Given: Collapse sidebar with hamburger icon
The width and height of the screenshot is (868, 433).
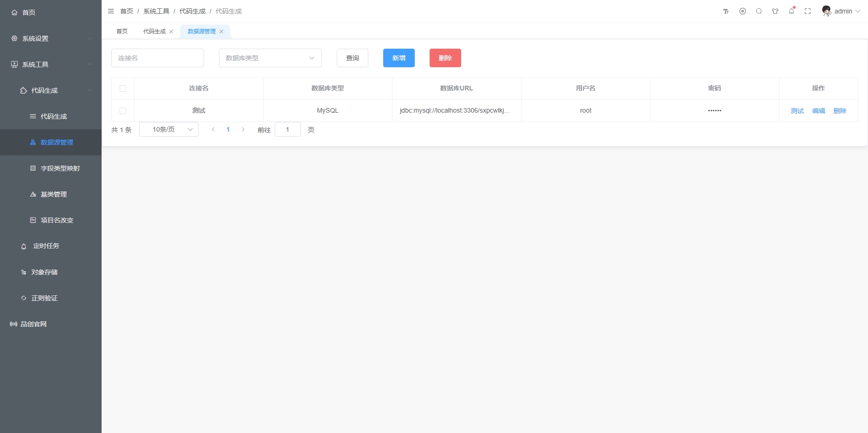Looking at the screenshot, I should pyautogui.click(x=111, y=11).
